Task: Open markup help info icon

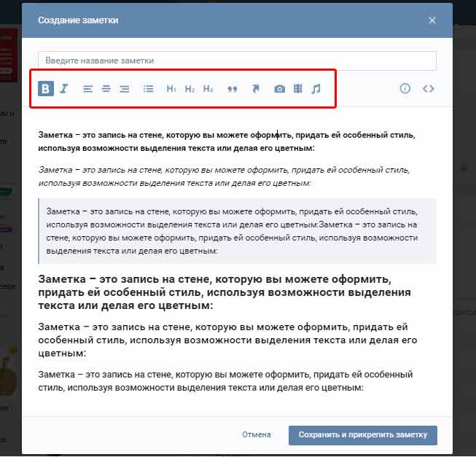Action: tap(405, 89)
